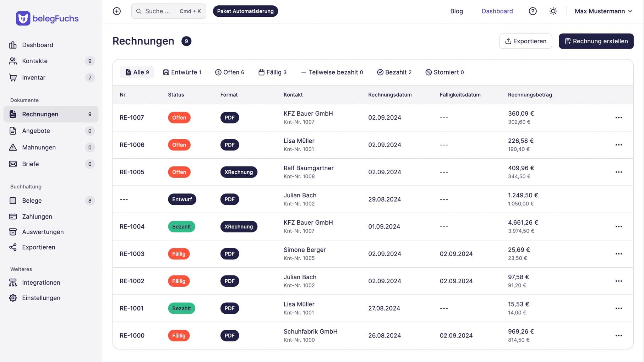This screenshot has height=362, width=644.
Task: Click the Rechnungsbetrag column header
Action: (x=530, y=95)
